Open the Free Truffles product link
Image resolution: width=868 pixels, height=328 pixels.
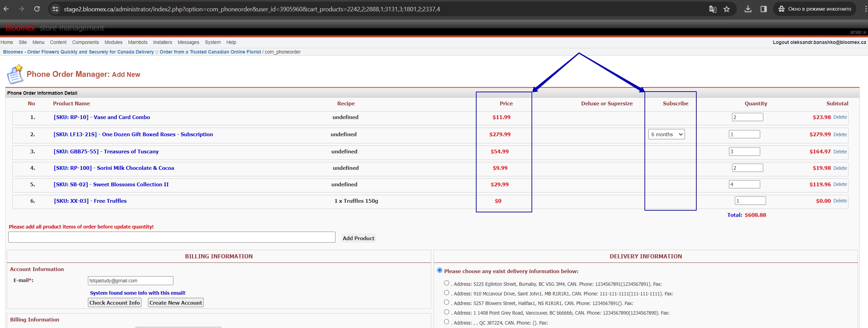tap(90, 201)
